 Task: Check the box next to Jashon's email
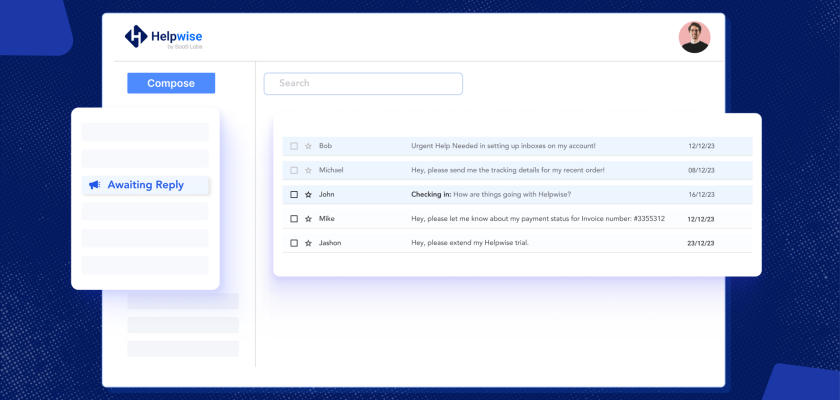[x=294, y=243]
